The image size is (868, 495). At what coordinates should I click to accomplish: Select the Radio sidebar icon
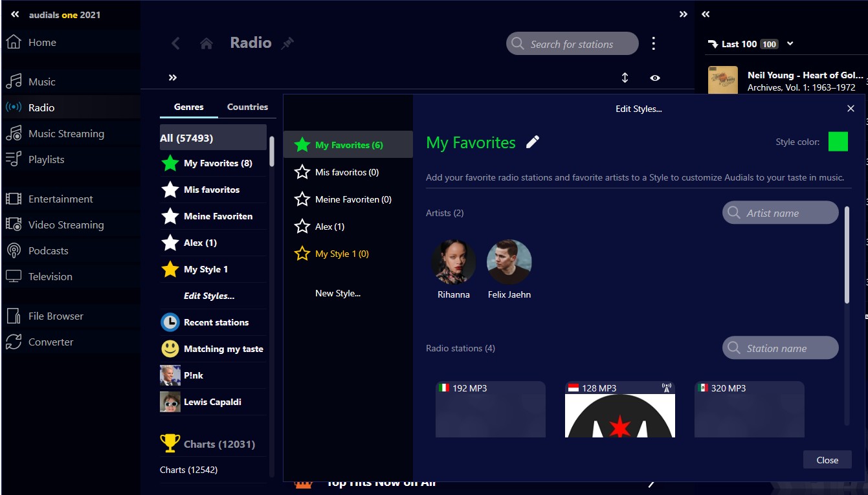(14, 107)
